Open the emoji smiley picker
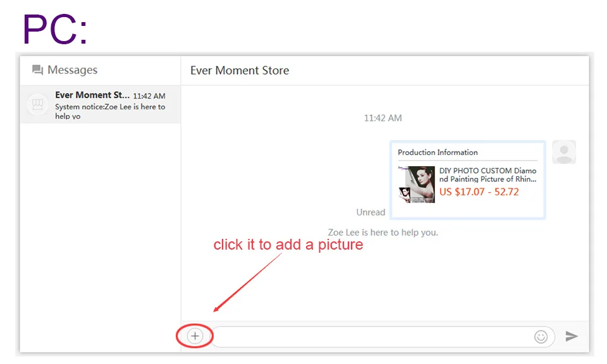The image size is (607, 364). pyautogui.click(x=541, y=337)
